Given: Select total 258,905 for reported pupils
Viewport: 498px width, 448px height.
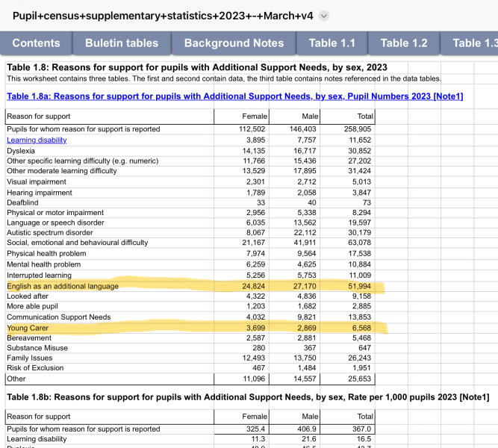Looking at the screenshot, I should [358, 129].
